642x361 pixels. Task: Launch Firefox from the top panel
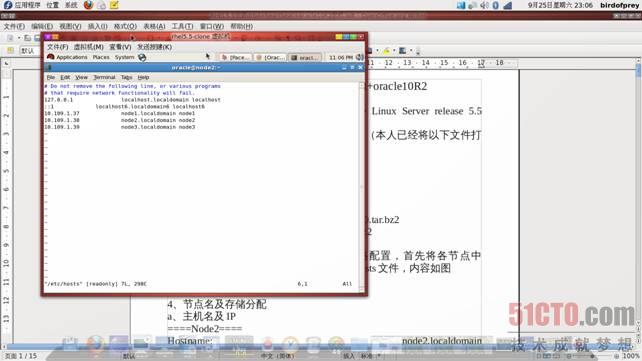[x=88, y=5]
